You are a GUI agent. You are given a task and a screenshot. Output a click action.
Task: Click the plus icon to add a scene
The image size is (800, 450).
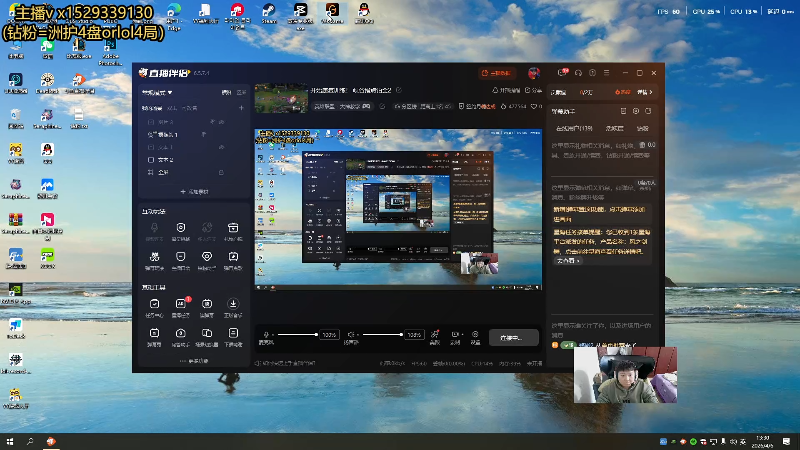coord(241,108)
